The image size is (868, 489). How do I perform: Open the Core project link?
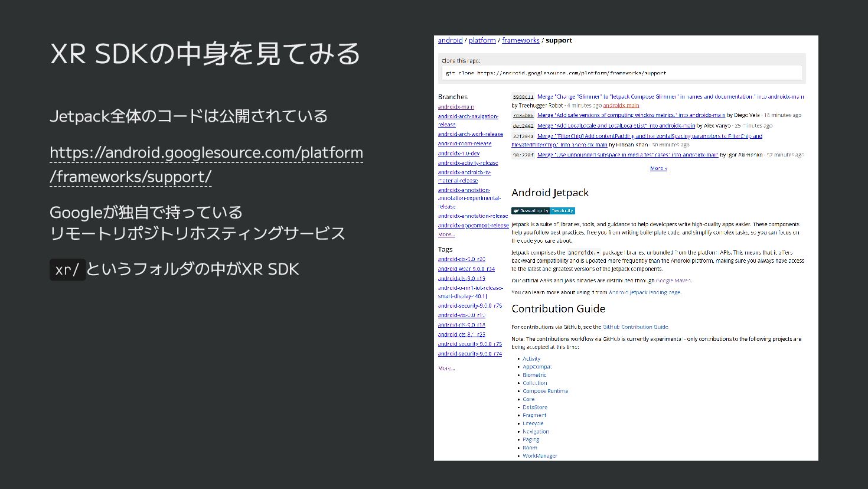(528, 399)
